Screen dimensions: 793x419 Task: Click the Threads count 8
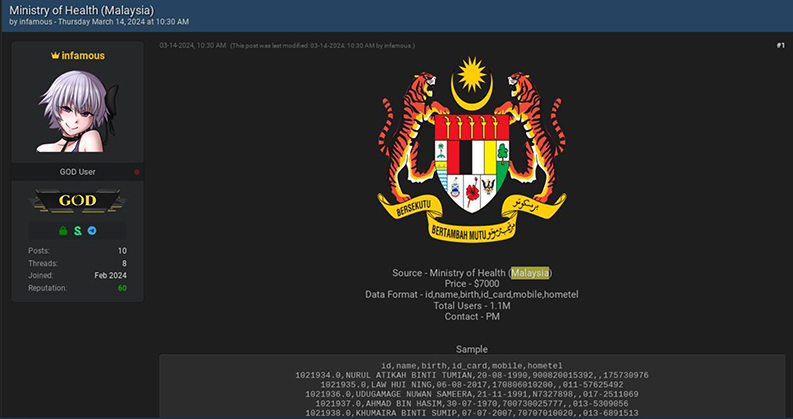pyautogui.click(x=124, y=263)
